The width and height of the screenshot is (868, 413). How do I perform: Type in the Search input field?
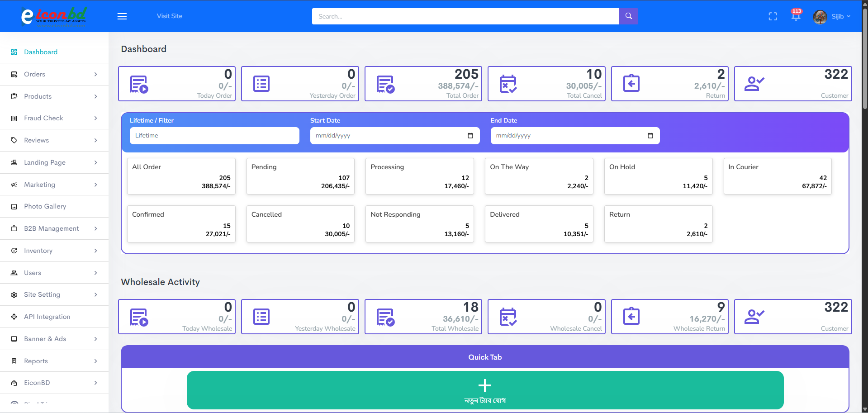pyautogui.click(x=465, y=16)
